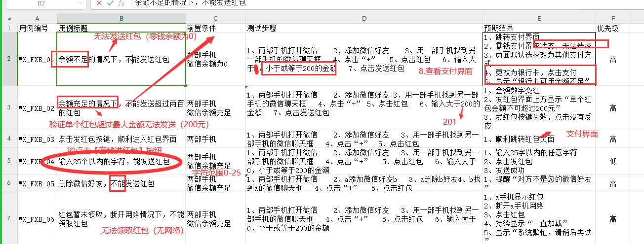The image size is (644, 244).
Task: Select row 7 precondition 微信余额充足
Action: (216, 218)
